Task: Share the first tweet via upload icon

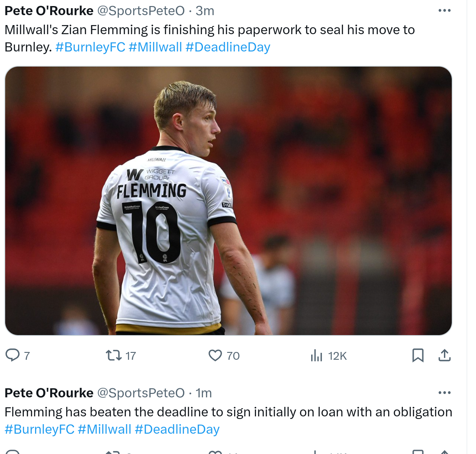Action: (x=444, y=355)
